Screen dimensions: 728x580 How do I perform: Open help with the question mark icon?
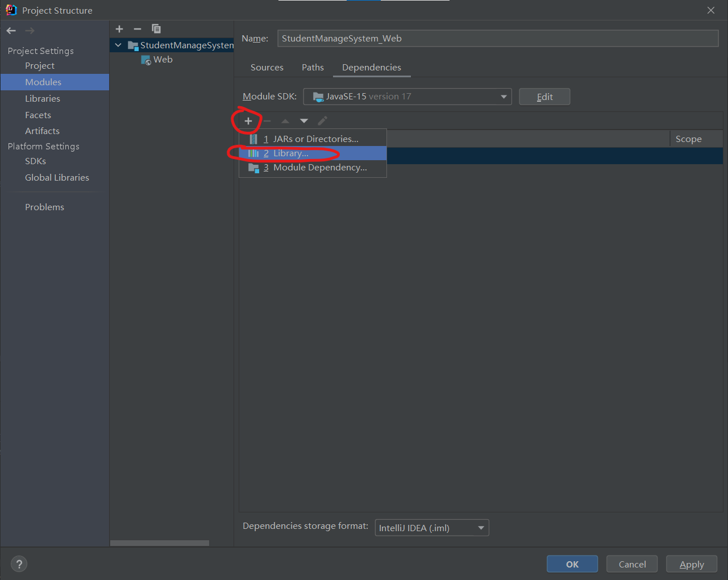click(x=19, y=564)
